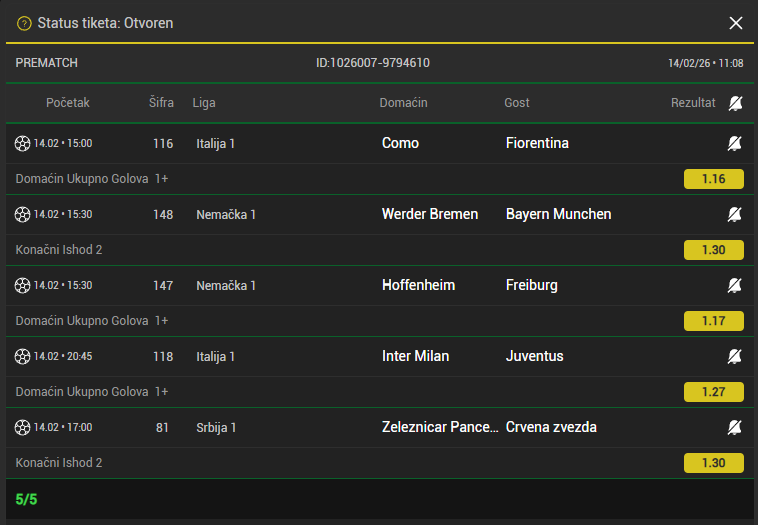Click football icon on Werder Bremen row

pyautogui.click(x=23, y=215)
